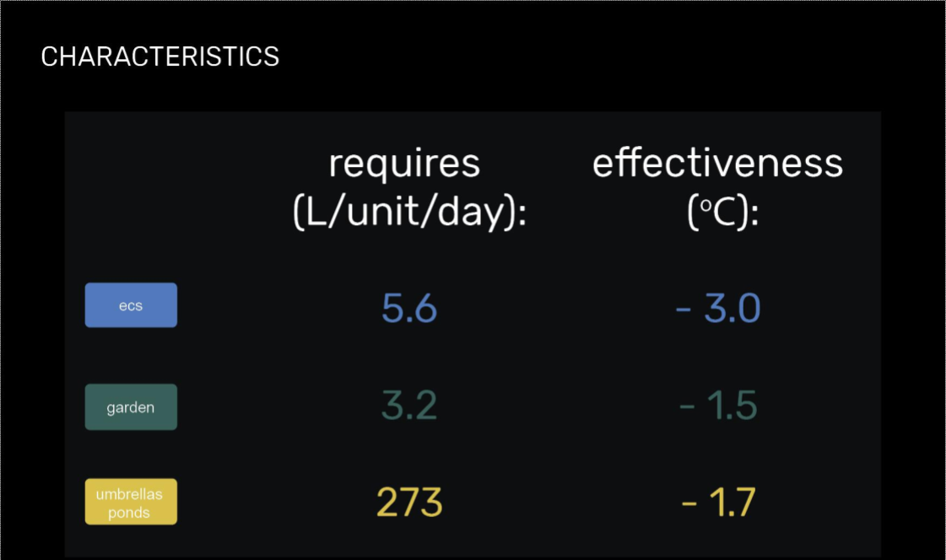Click the blue ecs label button
Screen dimensions: 946x560
tap(131, 305)
